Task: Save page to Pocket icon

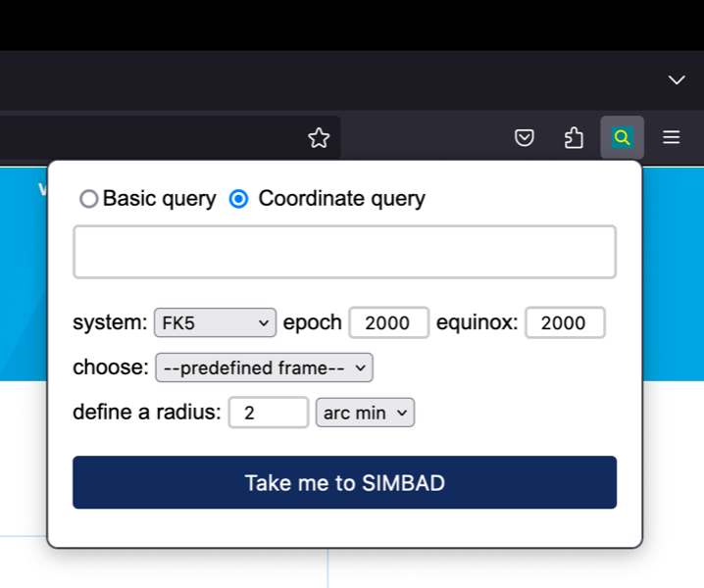Action: (x=524, y=137)
